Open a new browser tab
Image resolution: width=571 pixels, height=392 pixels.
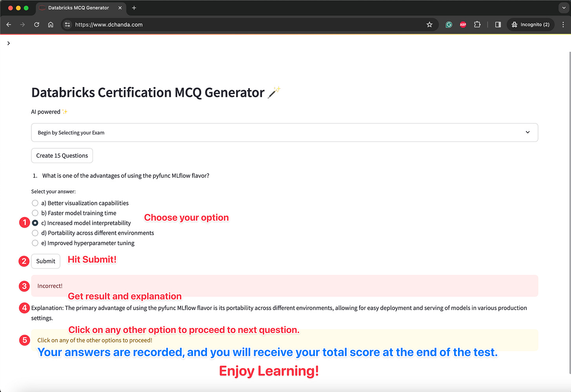134,8
